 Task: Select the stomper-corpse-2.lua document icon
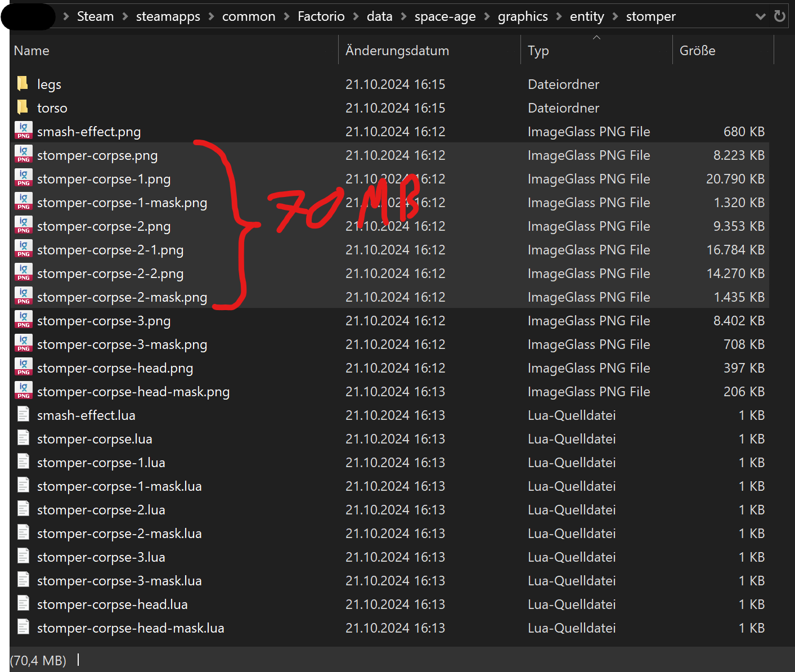(23, 509)
